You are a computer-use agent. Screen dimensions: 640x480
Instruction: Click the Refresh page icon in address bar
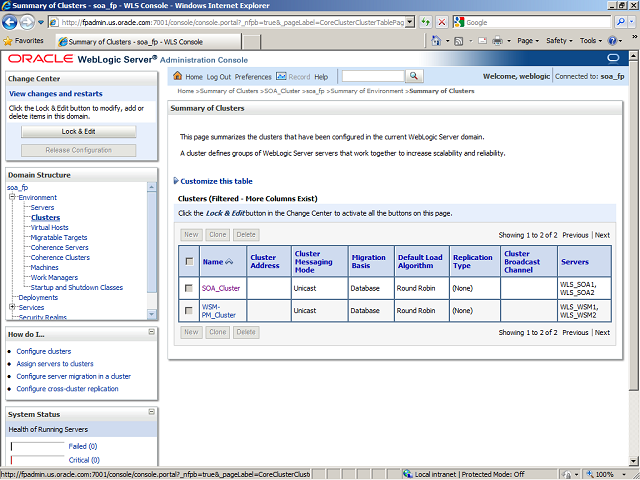click(x=424, y=22)
